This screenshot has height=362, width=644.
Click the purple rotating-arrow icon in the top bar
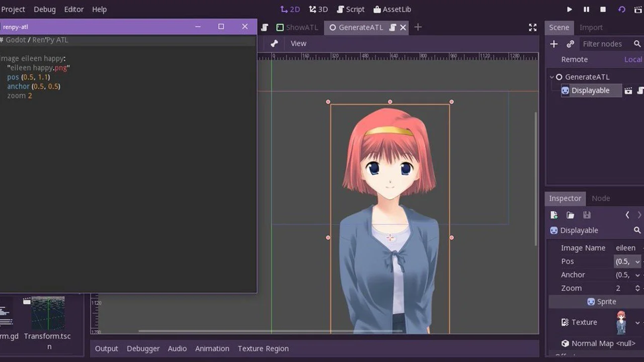(622, 9)
